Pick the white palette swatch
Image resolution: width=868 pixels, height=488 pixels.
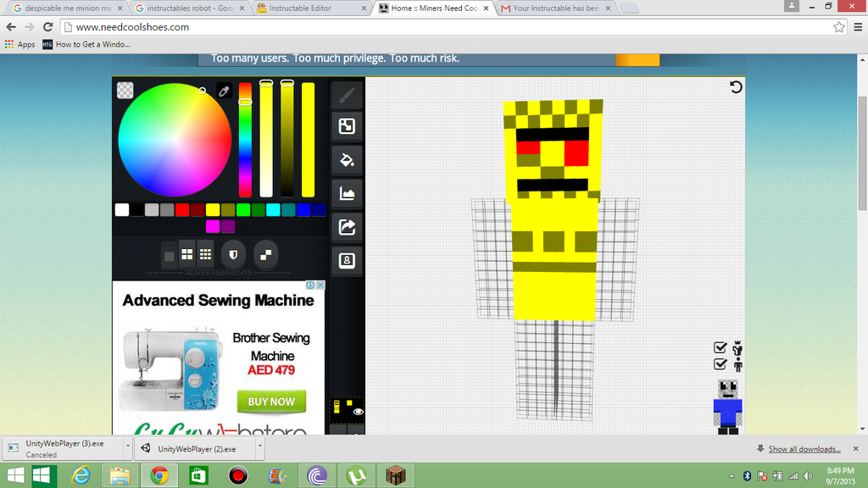pyautogui.click(x=122, y=210)
